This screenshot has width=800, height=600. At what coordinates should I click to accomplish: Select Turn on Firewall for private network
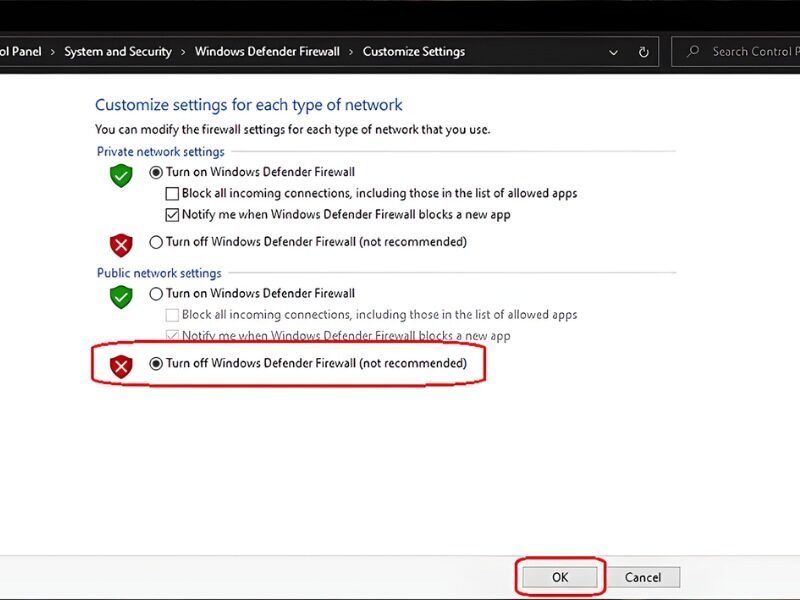(x=156, y=172)
